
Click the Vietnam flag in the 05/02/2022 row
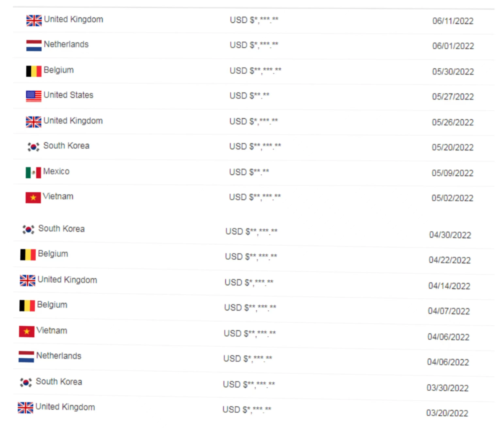[33, 198]
